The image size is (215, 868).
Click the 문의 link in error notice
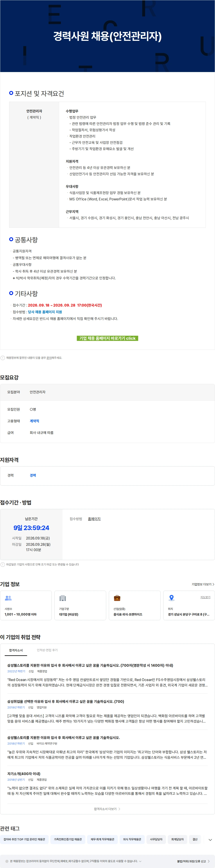point(49,358)
